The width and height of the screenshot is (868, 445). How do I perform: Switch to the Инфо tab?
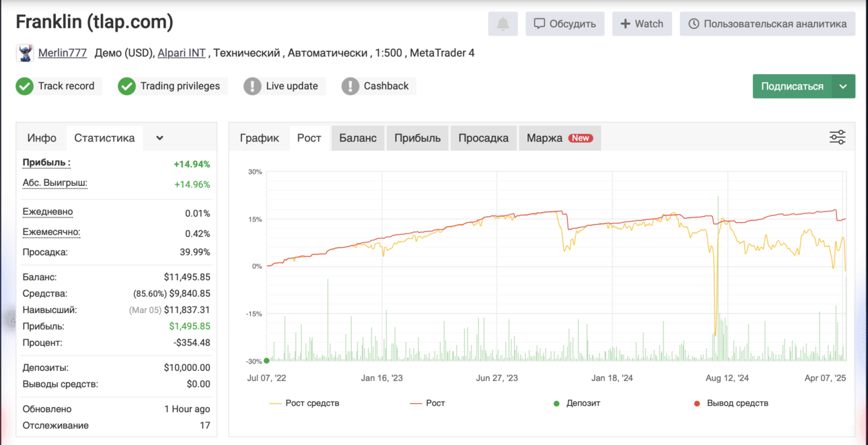(x=42, y=138)
